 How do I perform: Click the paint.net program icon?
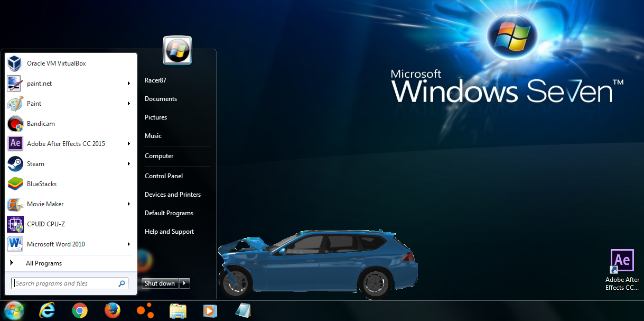[15, 84]
